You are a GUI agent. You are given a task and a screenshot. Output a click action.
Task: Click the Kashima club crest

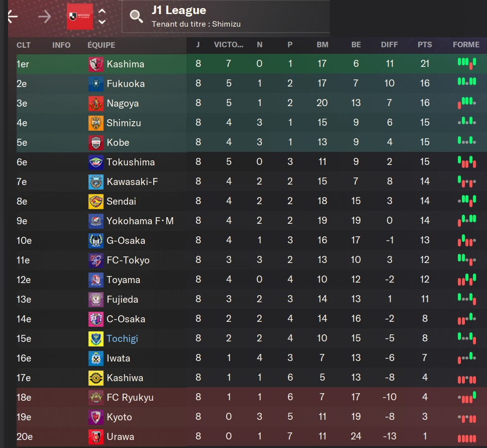pos(96,64)
